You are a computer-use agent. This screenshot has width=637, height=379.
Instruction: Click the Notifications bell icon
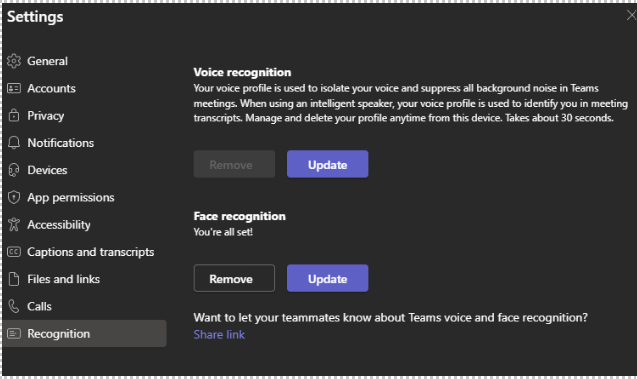click(14, 143)
